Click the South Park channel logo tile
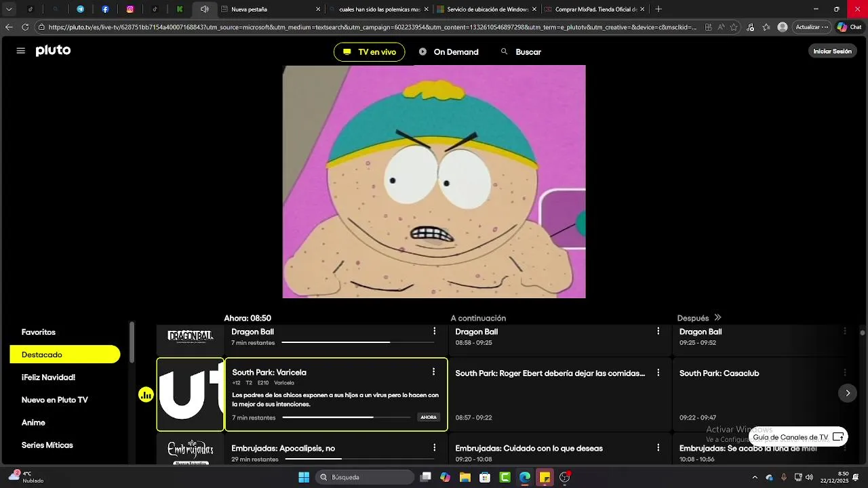 click(191, 394)
